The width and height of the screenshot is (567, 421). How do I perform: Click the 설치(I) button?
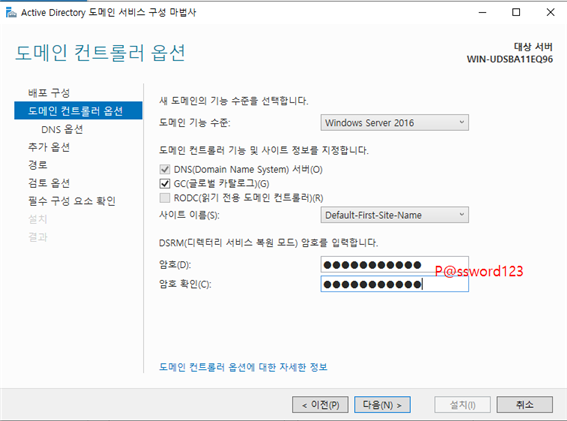[x=462, y=404]
